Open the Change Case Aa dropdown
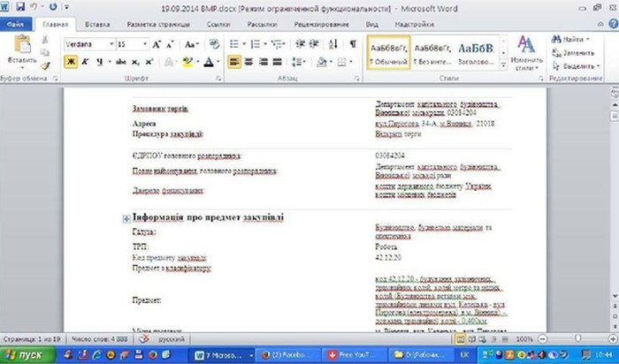Viewport: 619px width, 364px height. (192, 44)
